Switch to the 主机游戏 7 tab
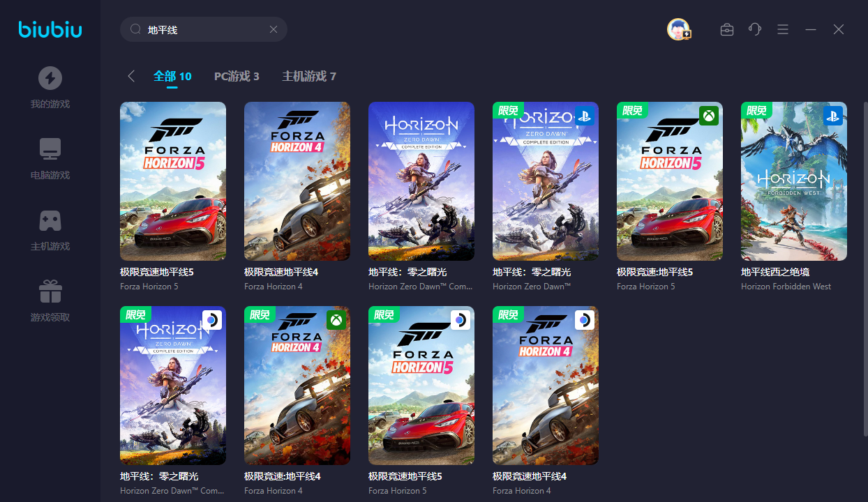The image size is (868, 502). (x=309, y=76)
